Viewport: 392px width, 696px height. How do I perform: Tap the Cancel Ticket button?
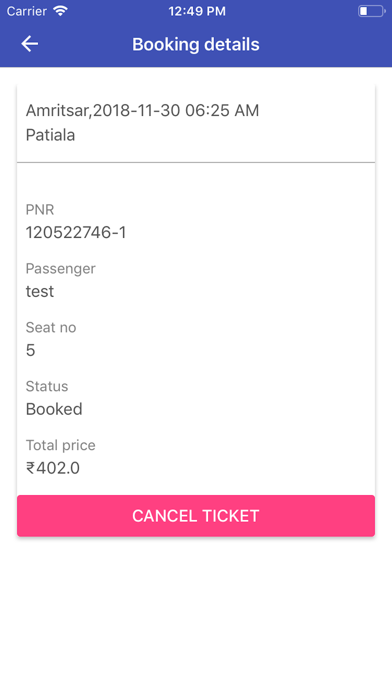coord(196,516)
